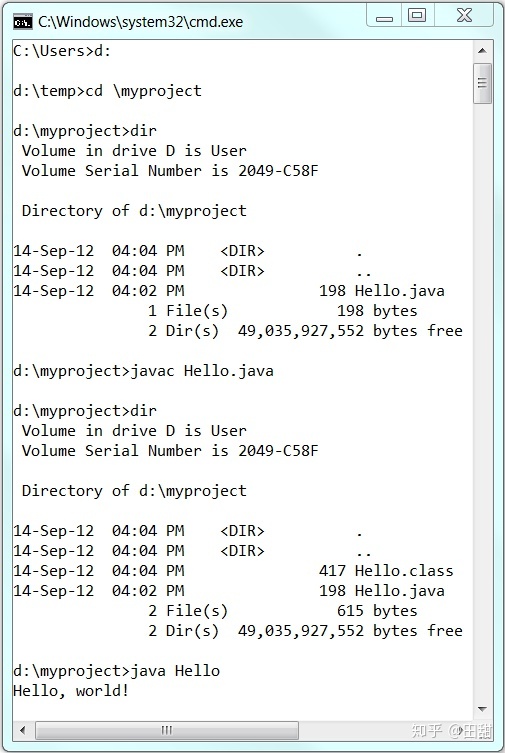Screen dimensions: 505x753
Task: Click the 'javac Hello.java' command line
Action: 143,371
